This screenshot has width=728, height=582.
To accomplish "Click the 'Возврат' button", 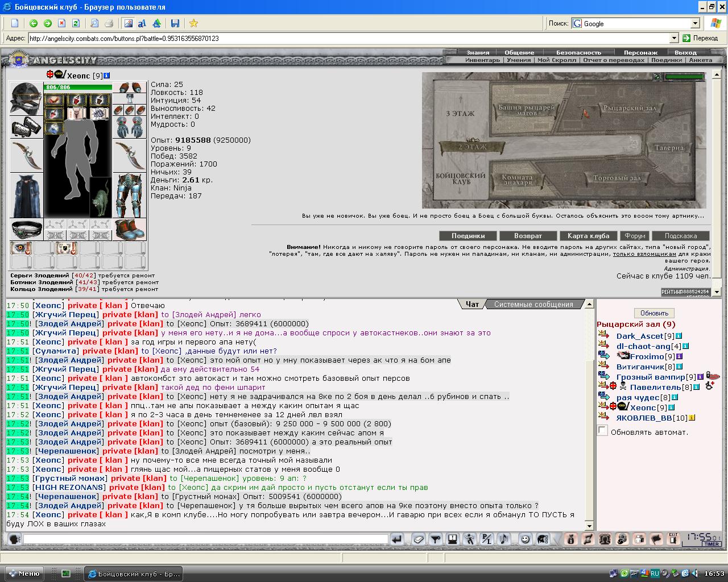I will [x=528, y=236].
